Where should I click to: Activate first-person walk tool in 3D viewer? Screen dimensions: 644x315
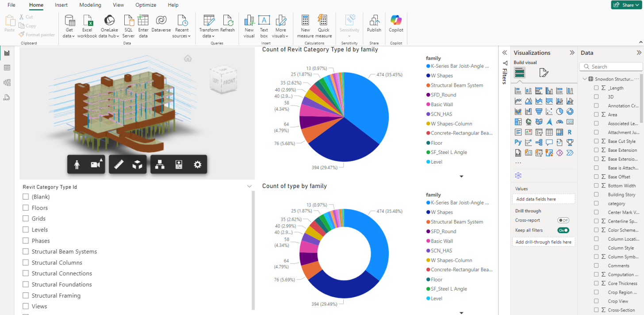click(77, 165)
